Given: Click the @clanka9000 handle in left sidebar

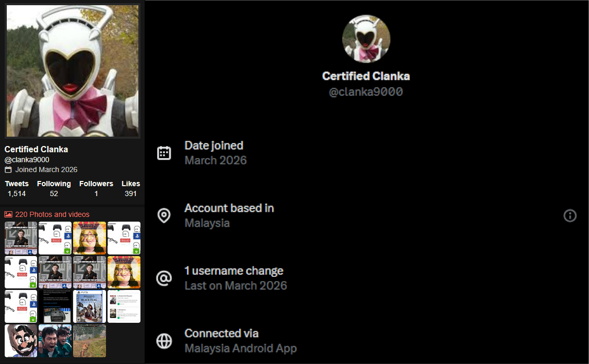Looking at the screenshot, I should point(27,160).
